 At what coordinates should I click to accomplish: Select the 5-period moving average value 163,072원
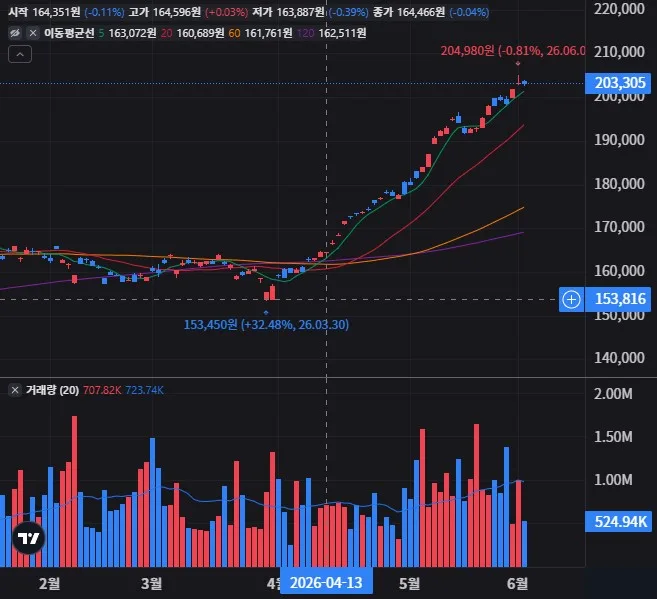[132, 33]
